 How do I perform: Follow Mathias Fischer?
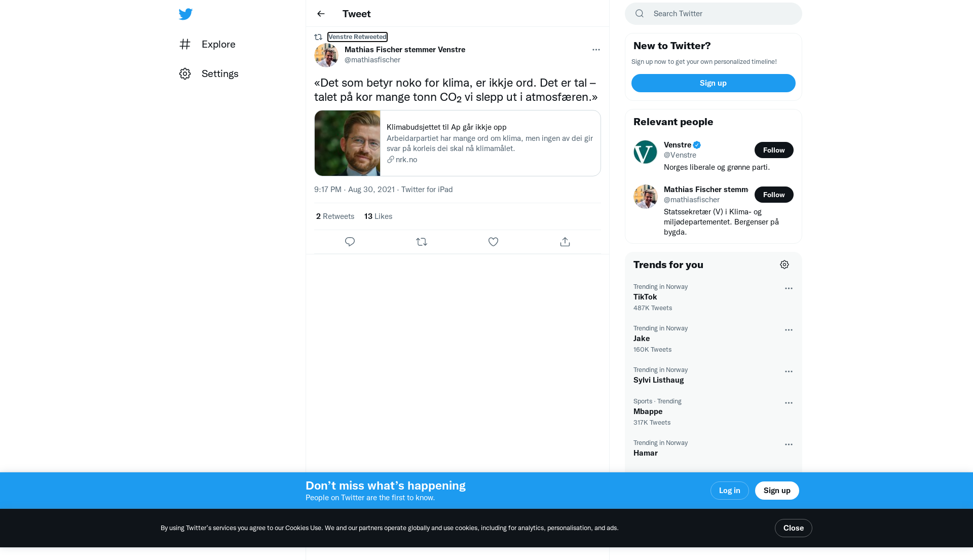tap(774, 195)
